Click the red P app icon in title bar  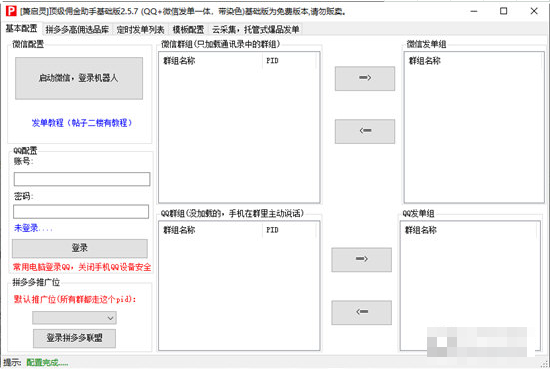(x=11, y=11)
